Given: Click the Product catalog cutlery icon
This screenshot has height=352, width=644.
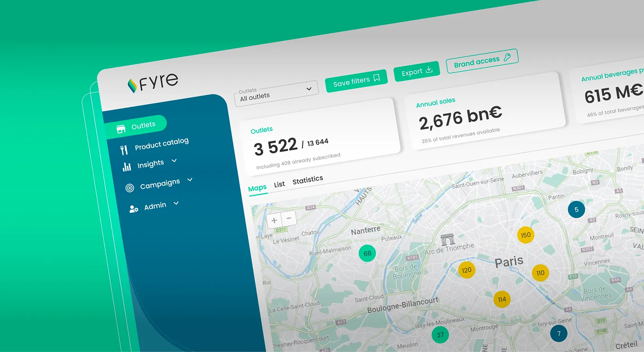Looking at the screenshot, I should click(x=124, y=150).
